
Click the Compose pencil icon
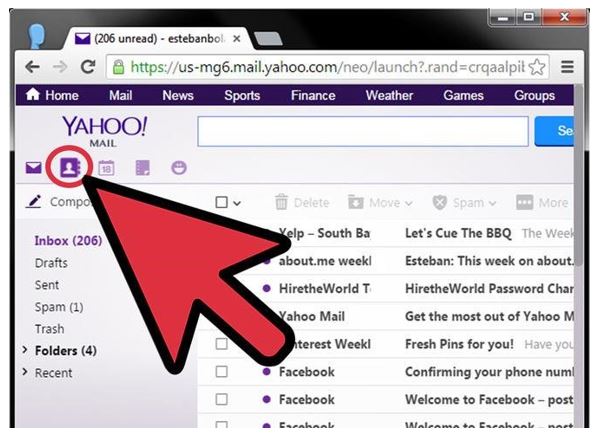(x=34, y=202)
